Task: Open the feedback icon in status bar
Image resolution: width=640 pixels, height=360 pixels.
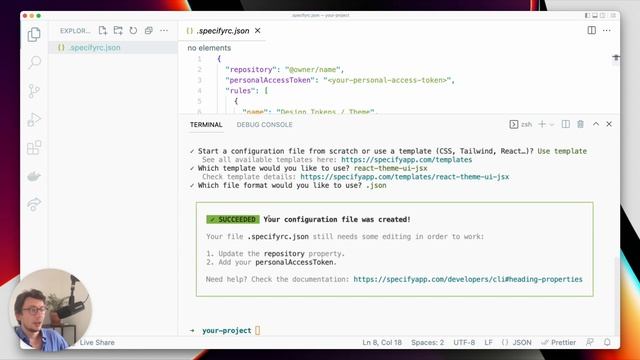Action: pos(590,342)
